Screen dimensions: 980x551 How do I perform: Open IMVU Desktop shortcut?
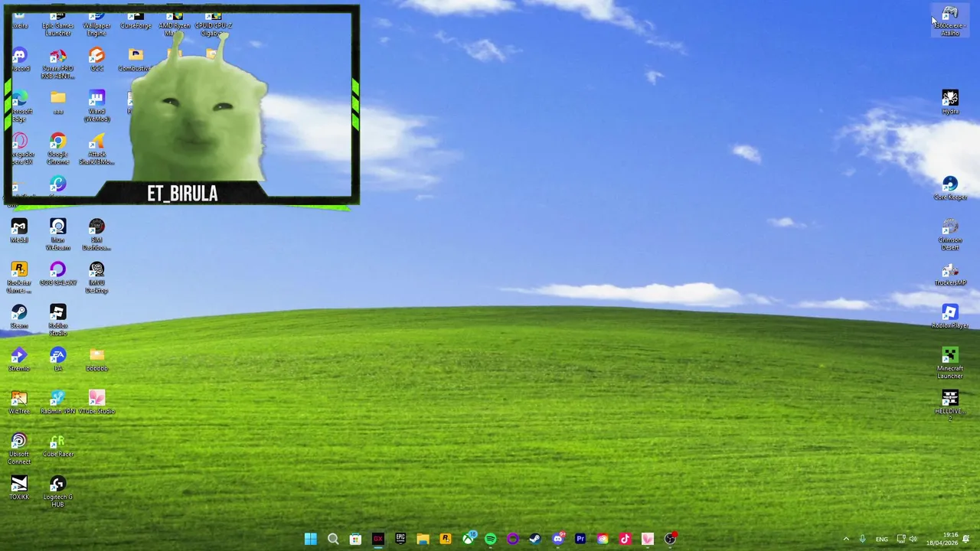click(x=96, y=278)
